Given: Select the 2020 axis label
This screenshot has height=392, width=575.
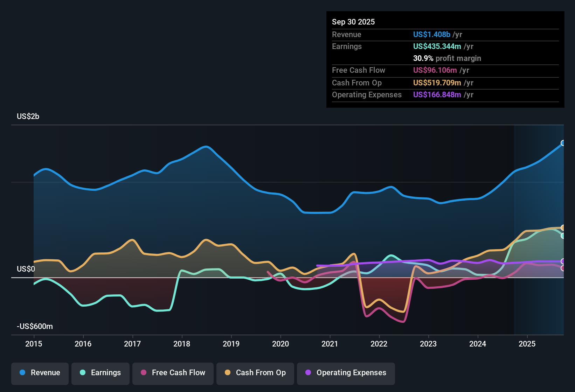Looking at the screenshot, I should coord(280,344).
